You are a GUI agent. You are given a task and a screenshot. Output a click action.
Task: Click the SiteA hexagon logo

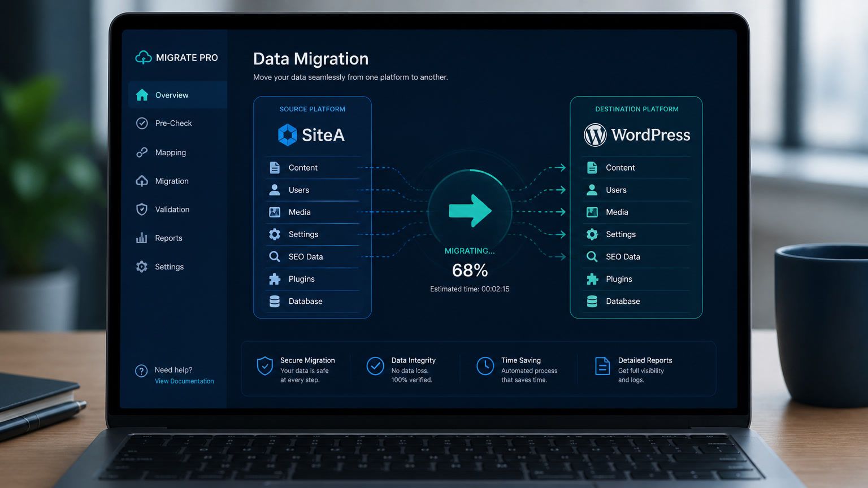click(x=288, y=135)
